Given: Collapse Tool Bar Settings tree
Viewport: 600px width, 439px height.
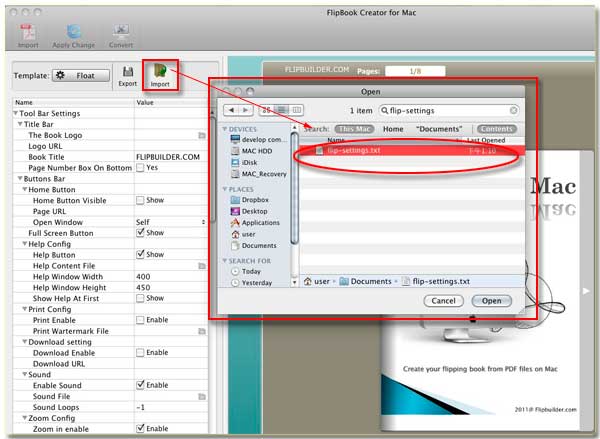Looking at the screenshot, I should coord(16,113).
